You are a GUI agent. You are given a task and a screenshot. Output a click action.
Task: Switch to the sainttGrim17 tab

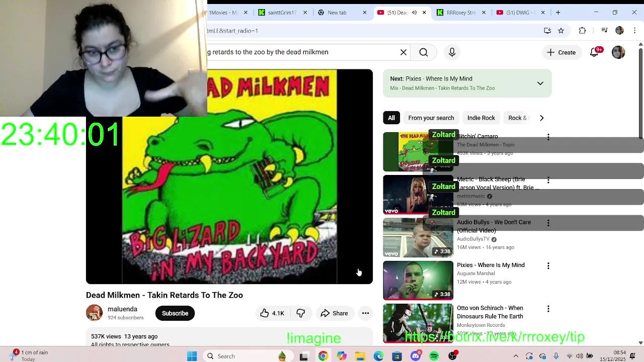282,13
